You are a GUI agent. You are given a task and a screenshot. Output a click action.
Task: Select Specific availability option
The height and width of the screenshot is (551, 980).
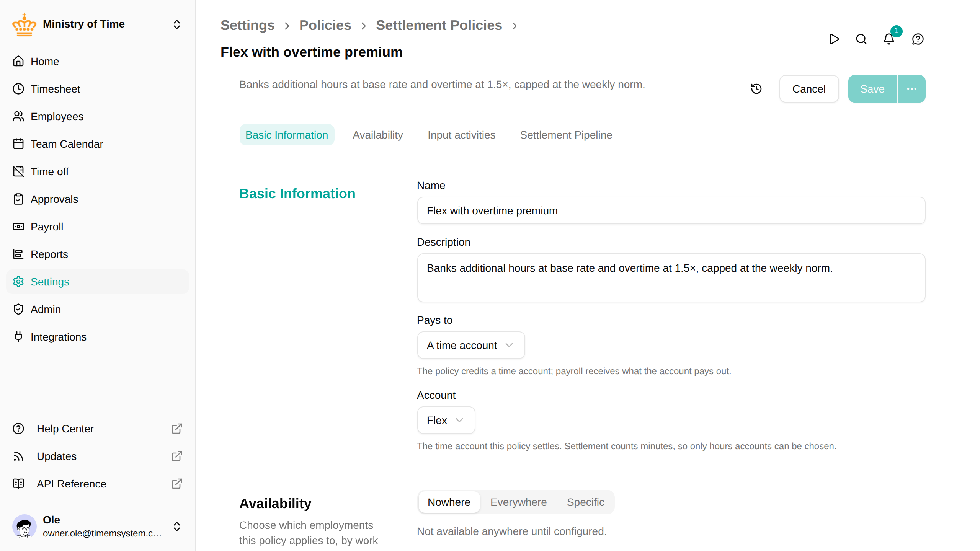(x=586, y=502)
